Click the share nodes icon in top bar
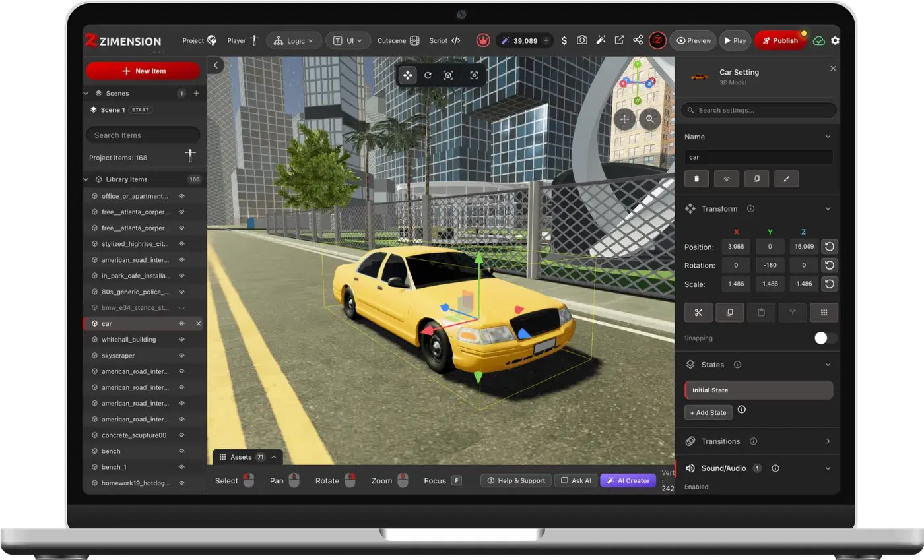Image resolution: width=924 pixels, height=560 pixels. [x=638, y=40]
